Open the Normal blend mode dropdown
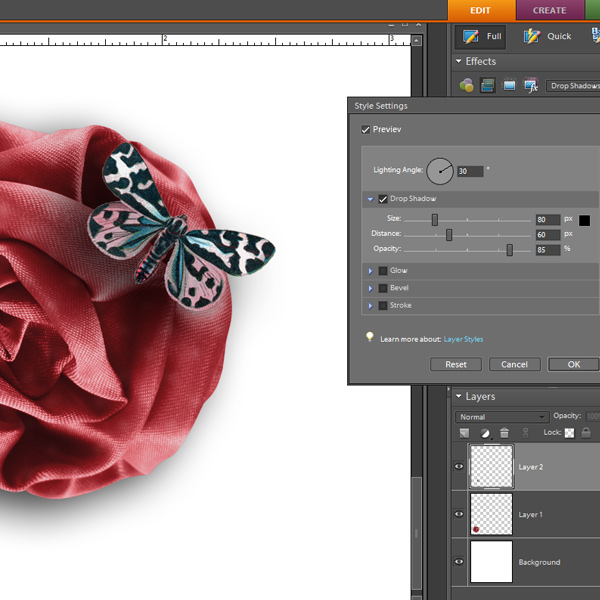This screenshot has height=600, width=600. pos(501,416)
